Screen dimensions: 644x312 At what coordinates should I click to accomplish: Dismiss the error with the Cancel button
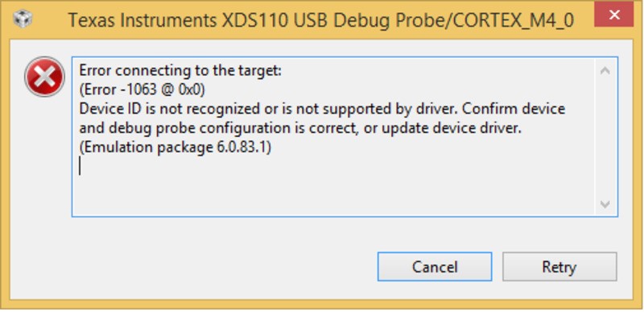pyautogui.click(x=435, y=267)
